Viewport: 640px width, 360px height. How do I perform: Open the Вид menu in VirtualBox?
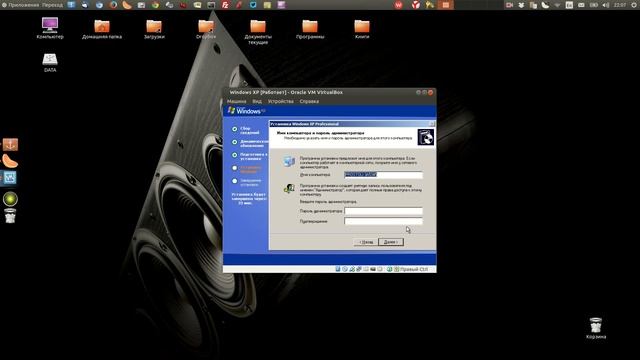tap(257, 101)
